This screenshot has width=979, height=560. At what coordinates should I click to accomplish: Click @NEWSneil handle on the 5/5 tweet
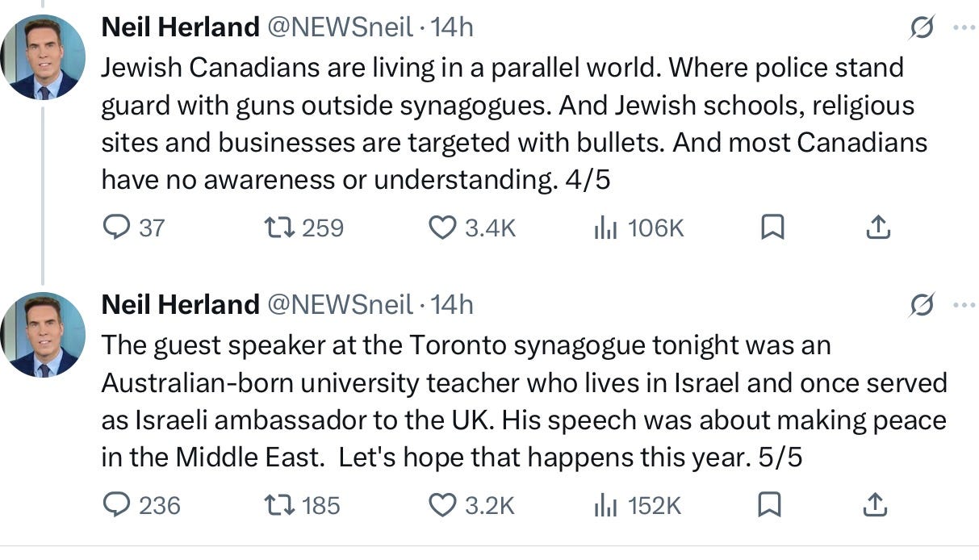[x=339, y=304]
